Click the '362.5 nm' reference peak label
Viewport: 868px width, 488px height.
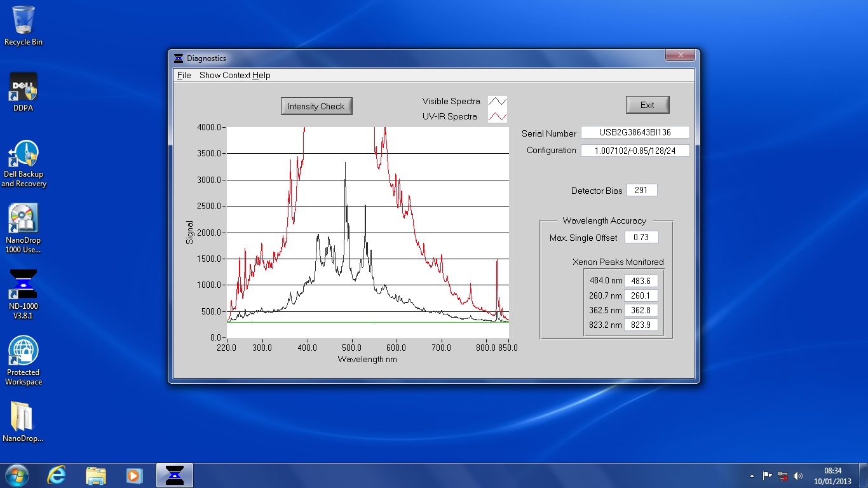(x=606, y=310)
